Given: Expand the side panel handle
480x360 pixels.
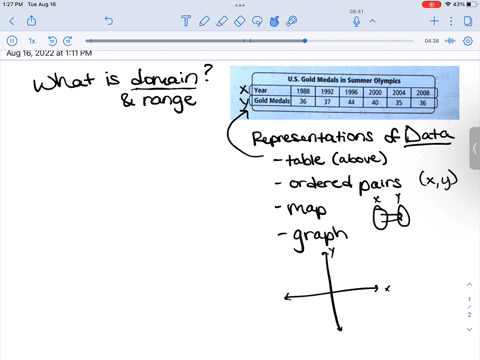Looking at the screenshot, I should click(475, 148).
